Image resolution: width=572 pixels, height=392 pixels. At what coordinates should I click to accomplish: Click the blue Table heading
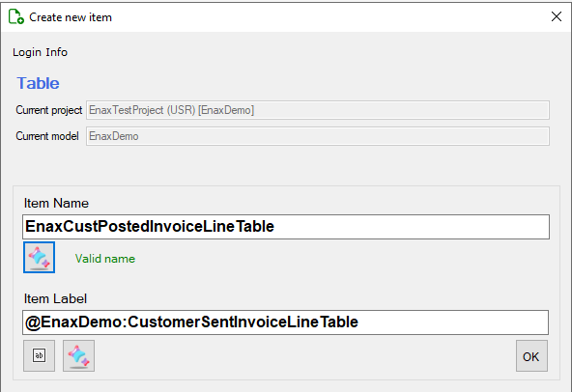[38, 83]
